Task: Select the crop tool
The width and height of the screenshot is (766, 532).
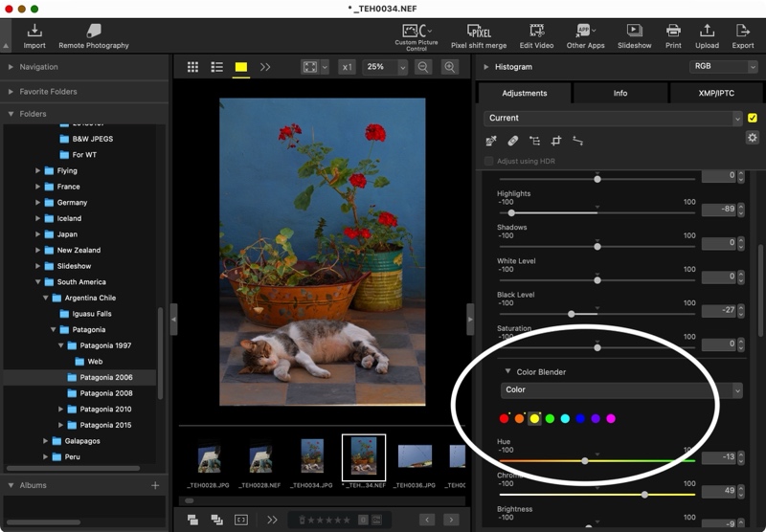Action: point(556,141)
